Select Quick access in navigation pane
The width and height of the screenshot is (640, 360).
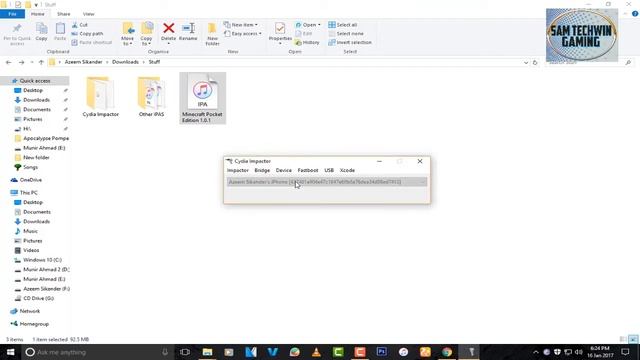[x=35, y=81]
